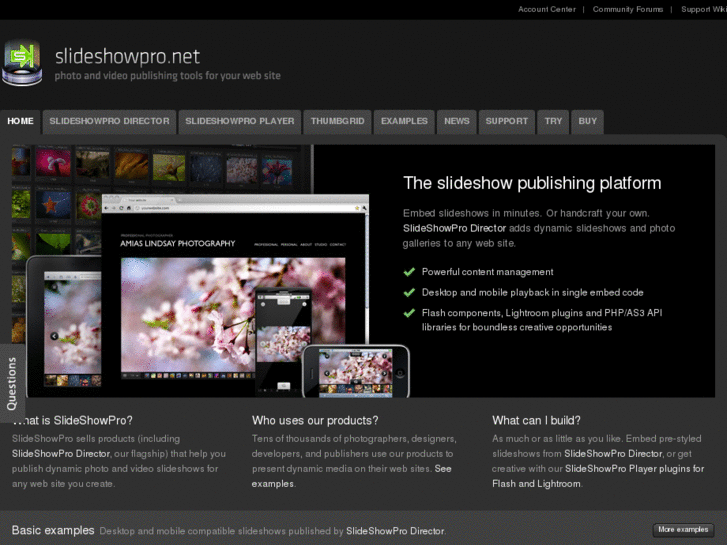Viewport: 727px width, 545px height.
Task: Open the Questions side tab
Action: pyautogui.click(x=12, y=383)
